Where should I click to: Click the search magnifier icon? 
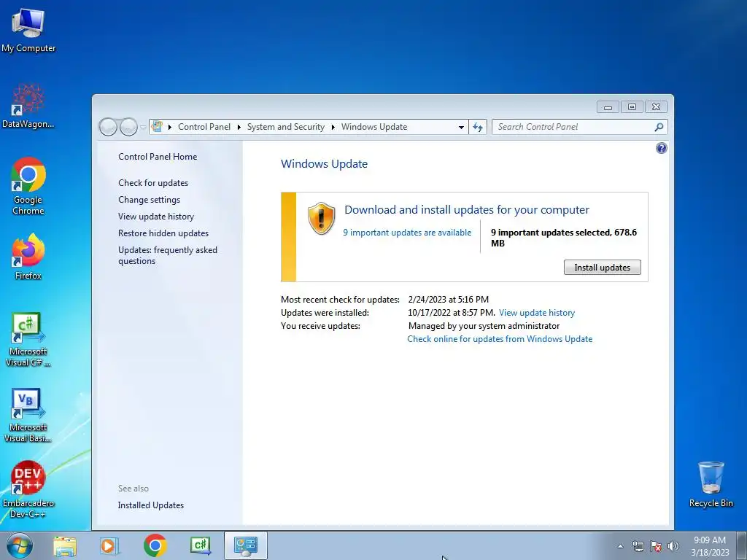(659, 127)
